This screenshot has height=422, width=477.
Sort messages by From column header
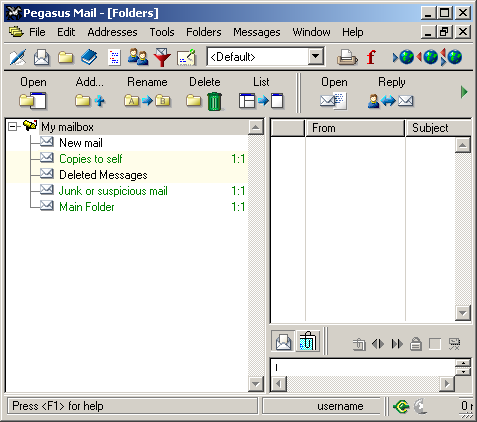coord(355,128)
